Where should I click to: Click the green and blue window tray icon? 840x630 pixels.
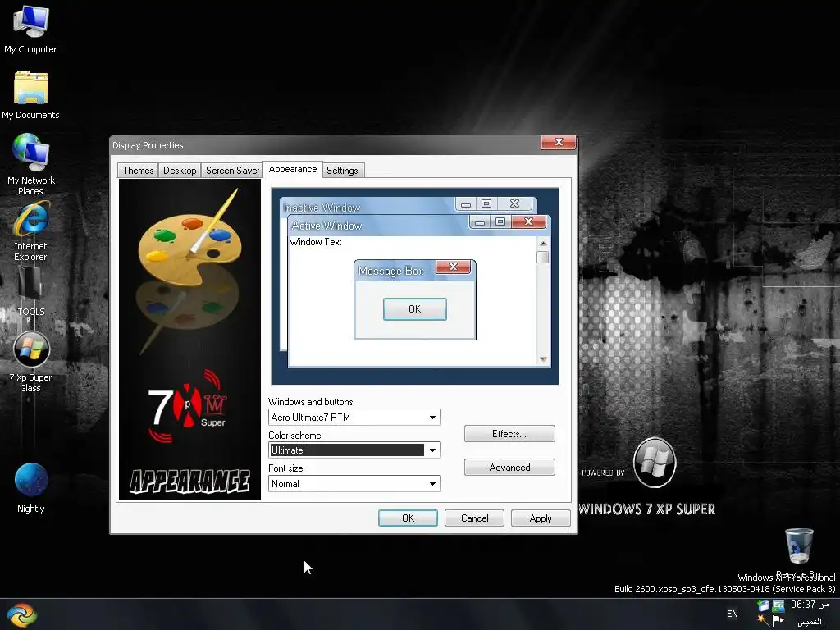pyautogui.click(x=778, y=606)
